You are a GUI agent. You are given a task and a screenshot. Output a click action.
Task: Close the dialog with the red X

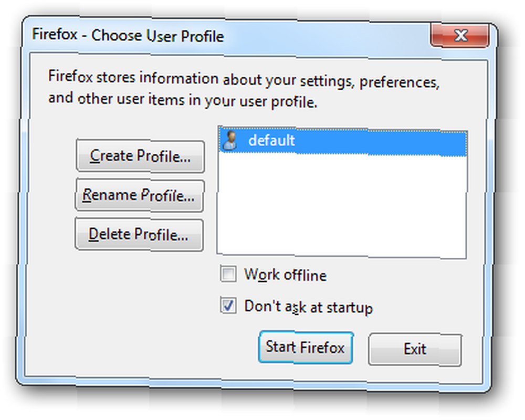460,35
